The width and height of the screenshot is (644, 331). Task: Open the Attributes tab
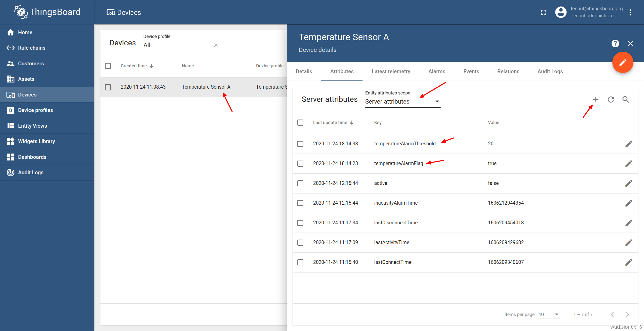tap(342, 71)
